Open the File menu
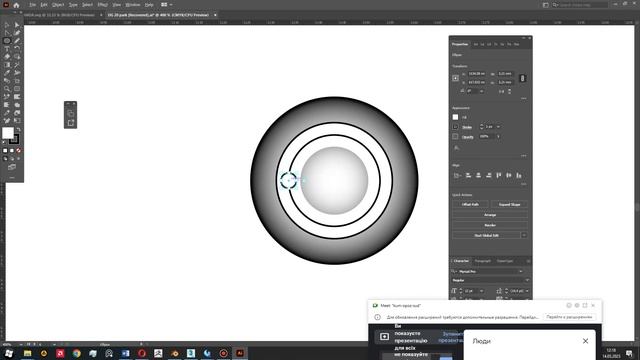The width and height of the screenshot is (640, 360). click(32, 5)
